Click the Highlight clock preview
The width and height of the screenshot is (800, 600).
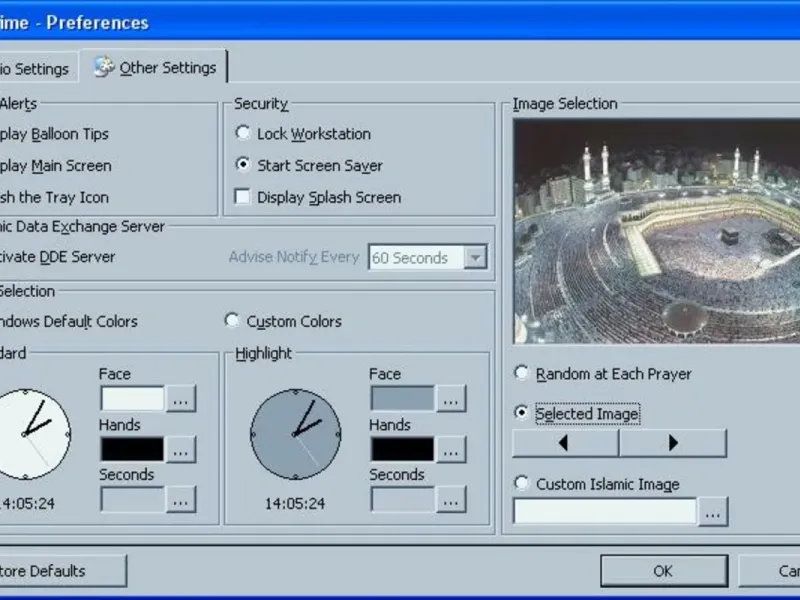coord(295,434)
